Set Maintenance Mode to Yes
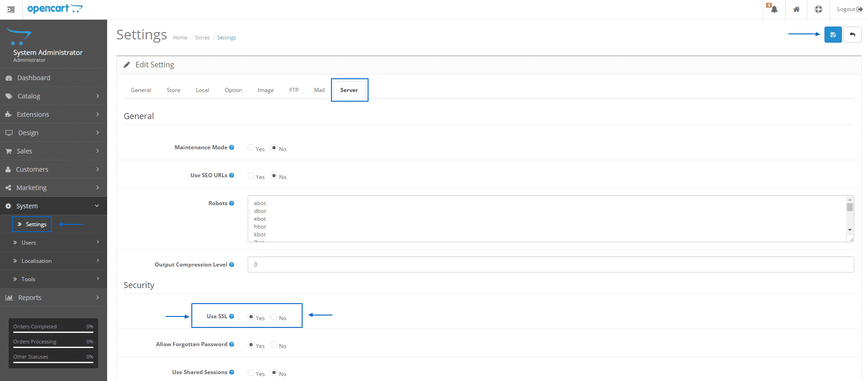The image size is (868, 381). 251,148
